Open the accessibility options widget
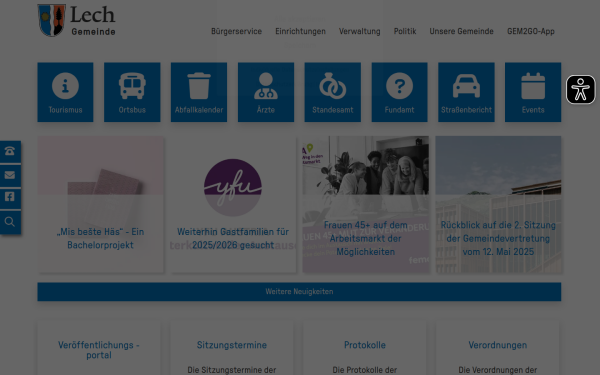Viewport: 600px width, 375px height. pyautogui.click(x=580, y=90)
